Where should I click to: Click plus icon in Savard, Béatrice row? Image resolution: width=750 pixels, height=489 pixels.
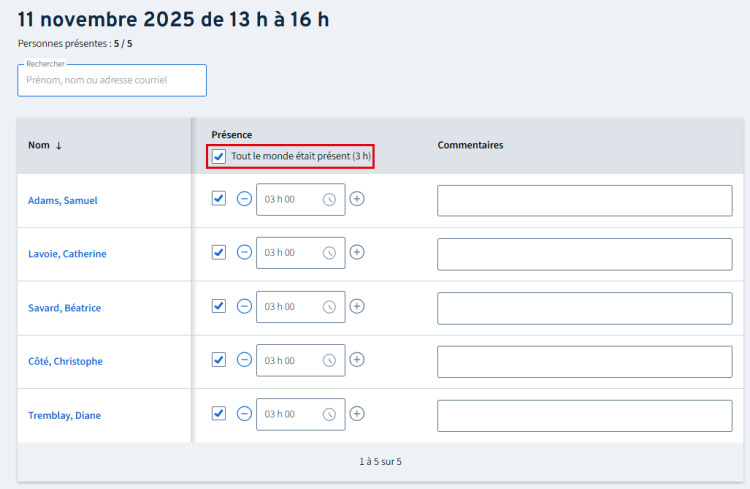click(x=357, y=306)
